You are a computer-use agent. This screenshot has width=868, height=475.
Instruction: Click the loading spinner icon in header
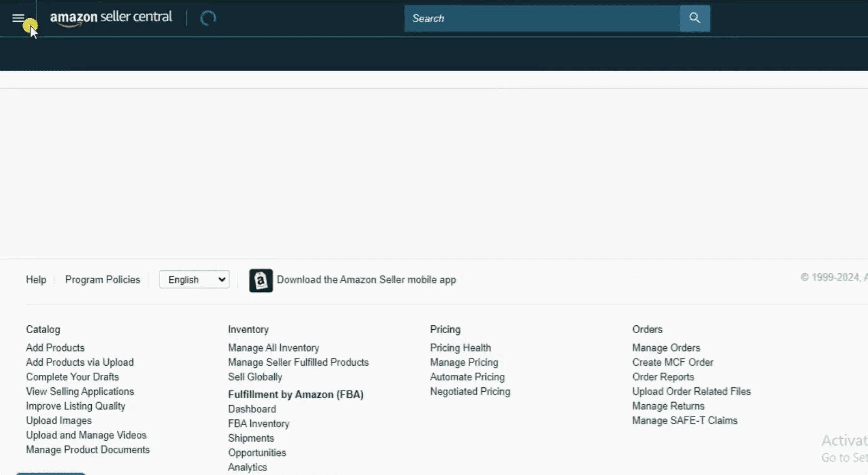coord(208,18)
